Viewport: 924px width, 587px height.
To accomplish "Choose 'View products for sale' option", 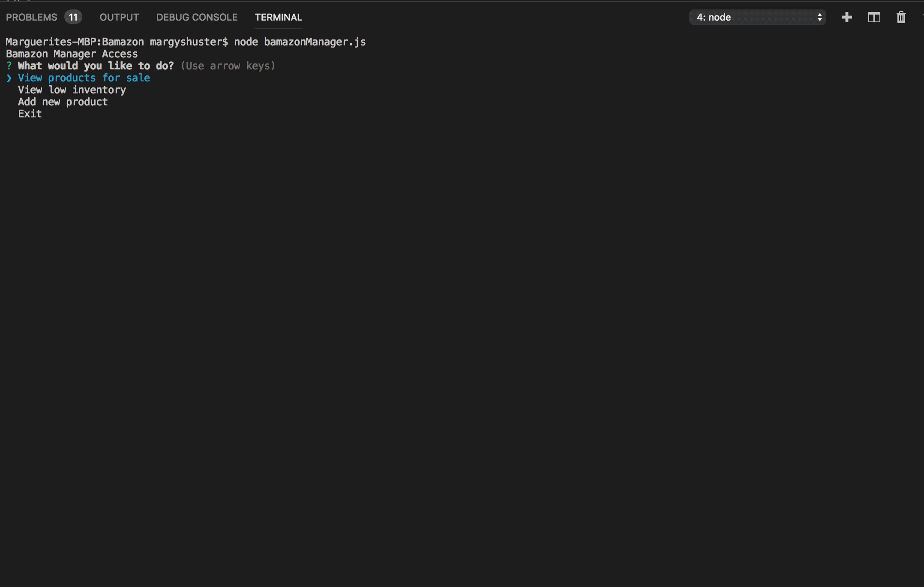I will (x=84, y=78).
